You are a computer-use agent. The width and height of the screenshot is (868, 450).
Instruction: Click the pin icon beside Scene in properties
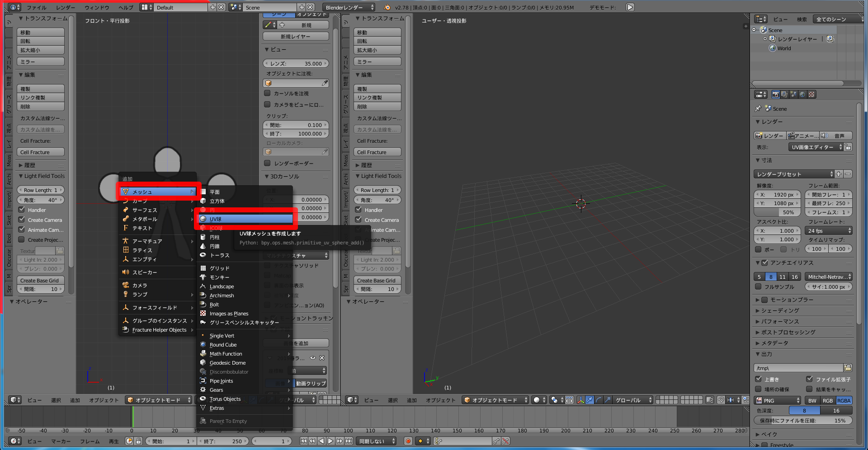758,108
